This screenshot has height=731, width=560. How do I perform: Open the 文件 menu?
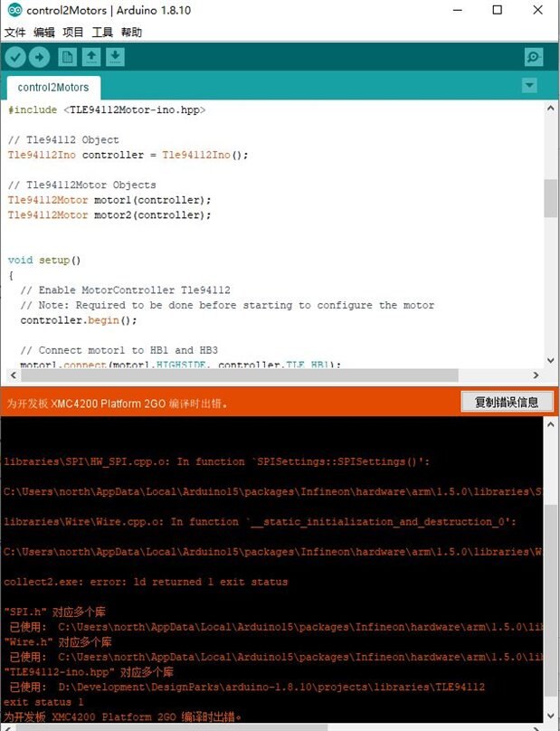14,33
